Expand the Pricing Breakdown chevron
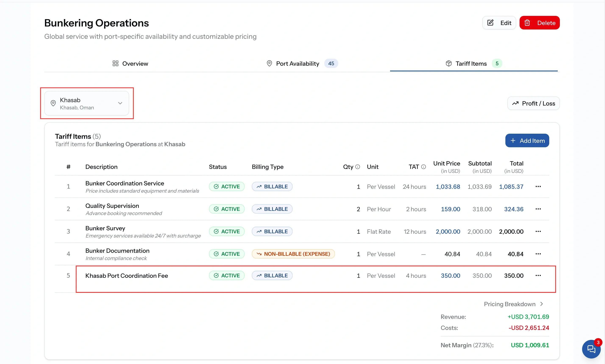 pyautogui.click(x=541, y=304)
